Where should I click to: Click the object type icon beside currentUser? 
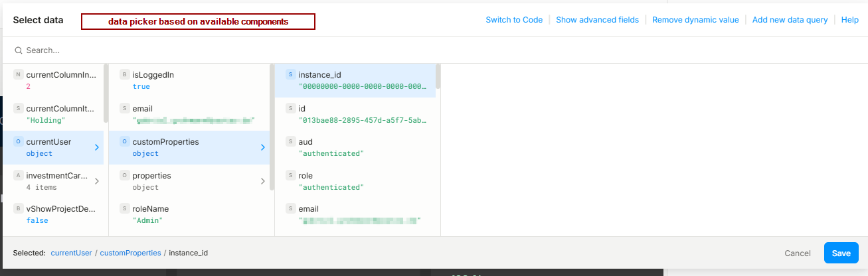pos(18,141)
